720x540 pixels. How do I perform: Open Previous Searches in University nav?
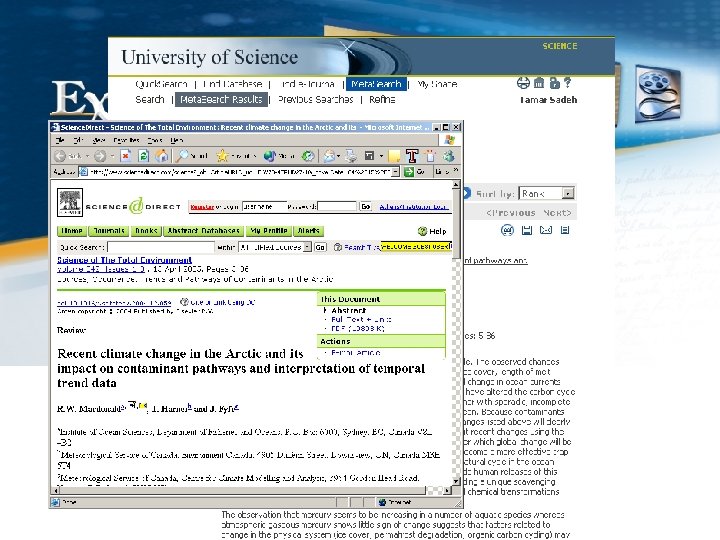pyautogui.click(x=315, y=99)
